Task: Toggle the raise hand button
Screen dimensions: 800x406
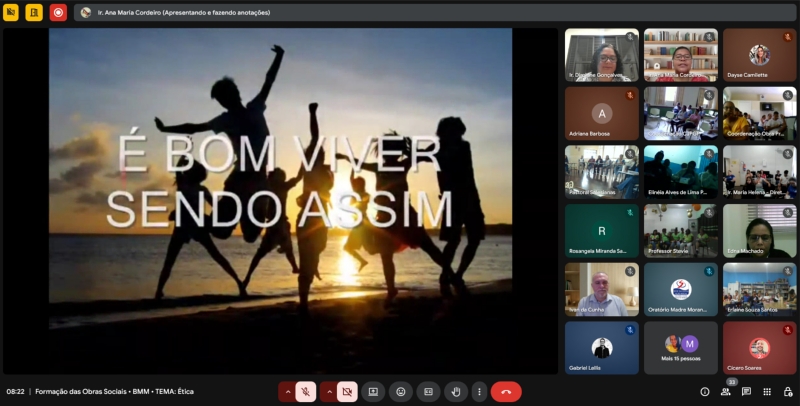Action: point(456,392)
